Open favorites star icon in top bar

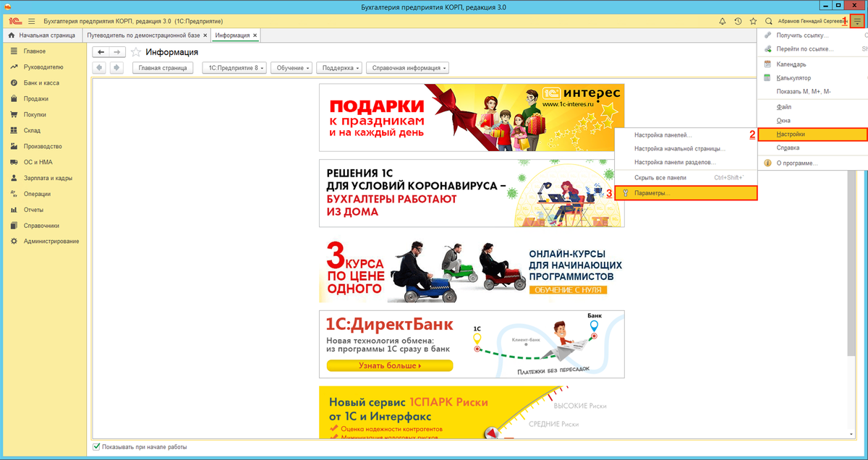pos(753,22)
